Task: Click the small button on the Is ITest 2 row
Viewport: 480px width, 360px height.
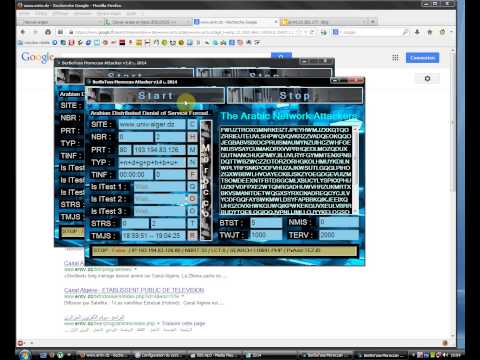Action: point(192,199)
